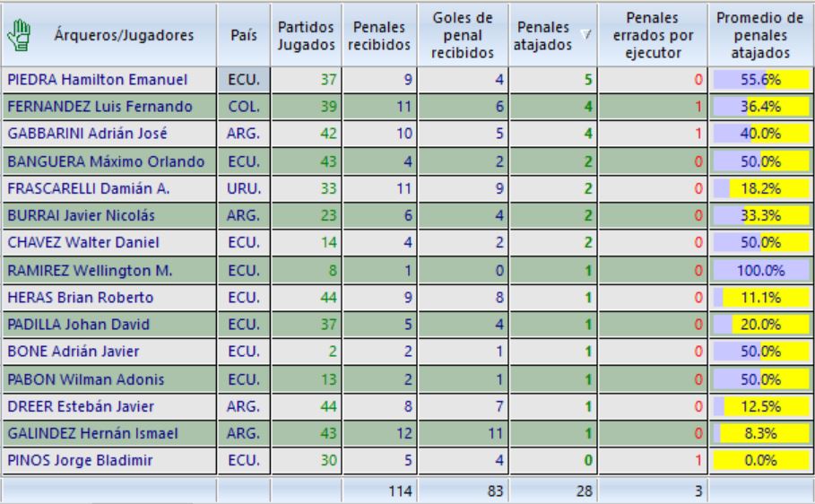Sort by Penales recibidos column header

[377, 35]
